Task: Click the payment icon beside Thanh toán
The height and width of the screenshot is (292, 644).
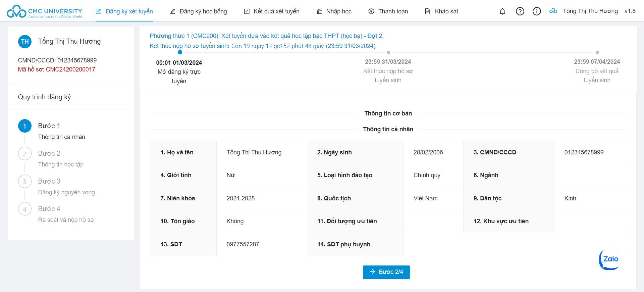Action: [x=371, y=11]
